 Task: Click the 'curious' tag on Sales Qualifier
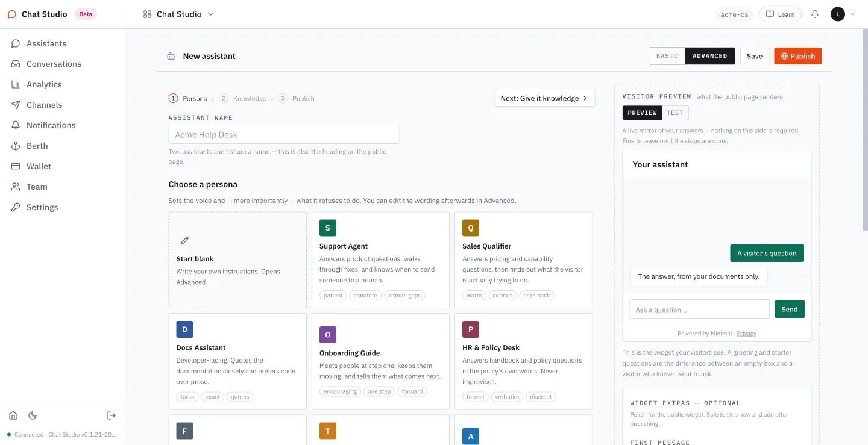502,296
